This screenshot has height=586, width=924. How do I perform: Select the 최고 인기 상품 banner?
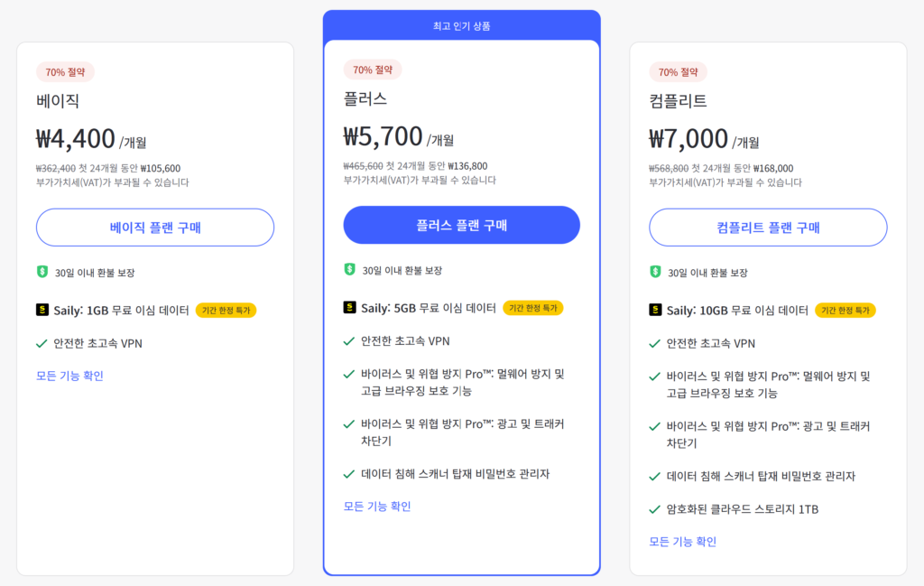pyautogui.click(x=461, y=25)
